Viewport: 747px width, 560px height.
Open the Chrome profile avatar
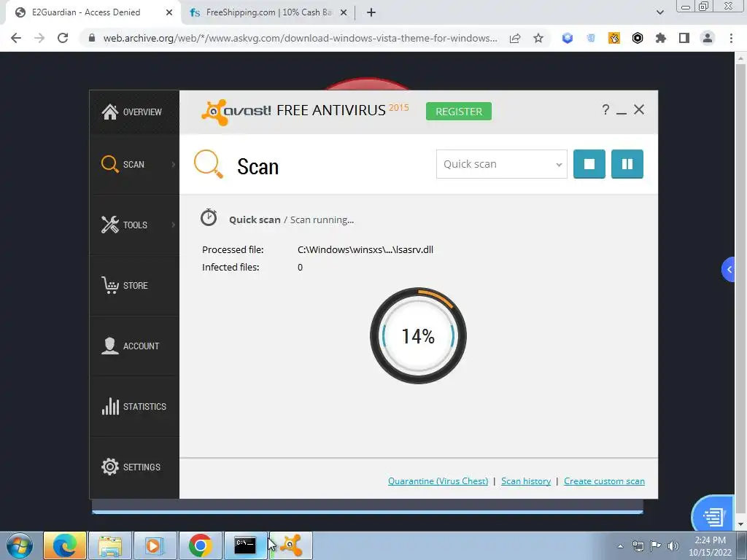708,38
